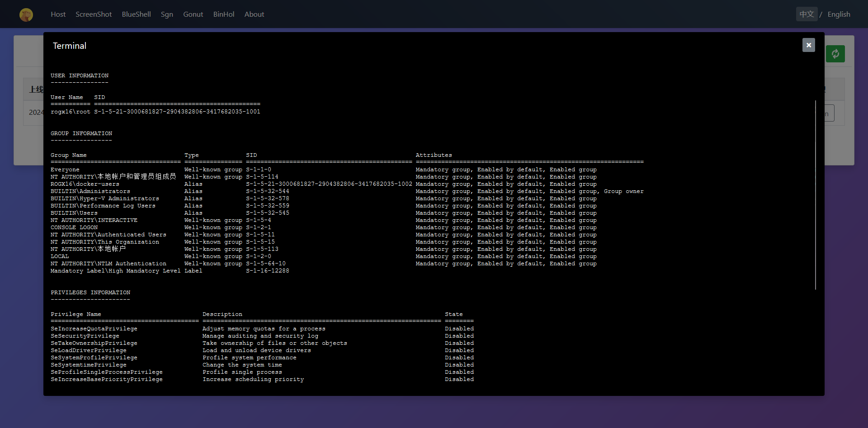Click Mandatory Label\High Mandatory Level entry
Viewport: 868px width, 428px height.
pyautogui.click(x=116, y=271)
